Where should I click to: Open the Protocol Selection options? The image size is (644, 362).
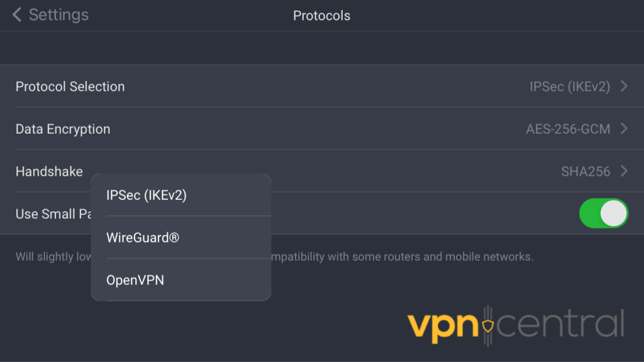[x=70, y=86]
